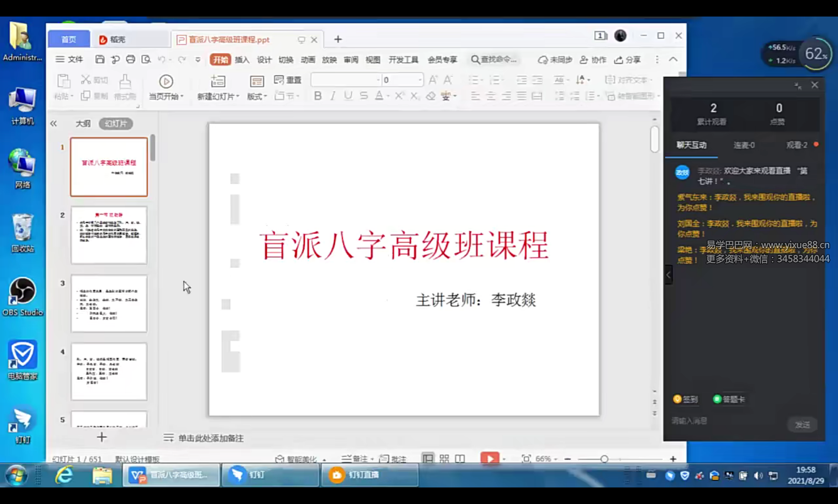Click the 新建幻灯片 (new slide) icon
This screenshot has height=504, width=838.
coord(218,81)
